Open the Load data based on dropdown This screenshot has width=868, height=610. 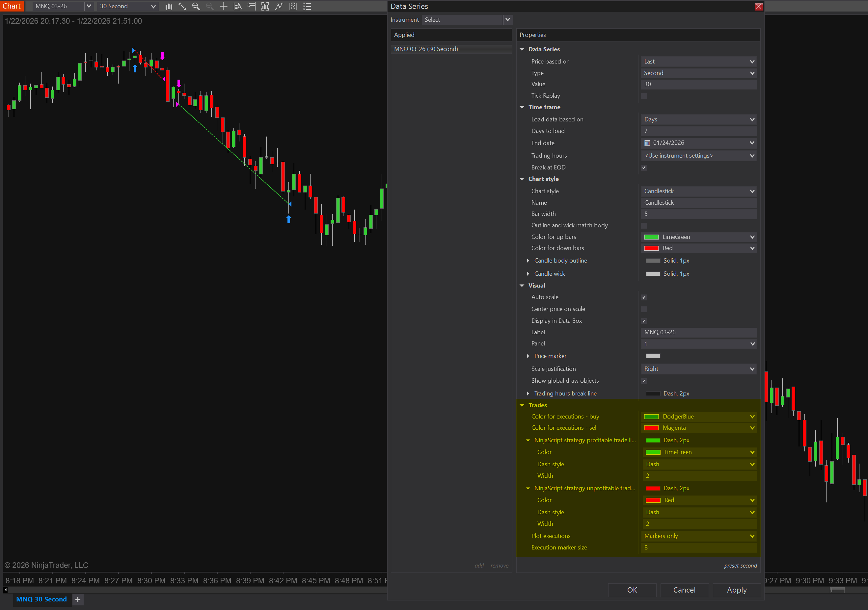click(x=699, y=120)
